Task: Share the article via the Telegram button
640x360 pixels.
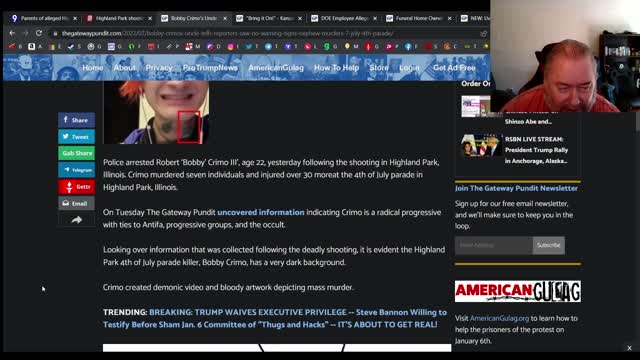Action: (x=76, y=170)
